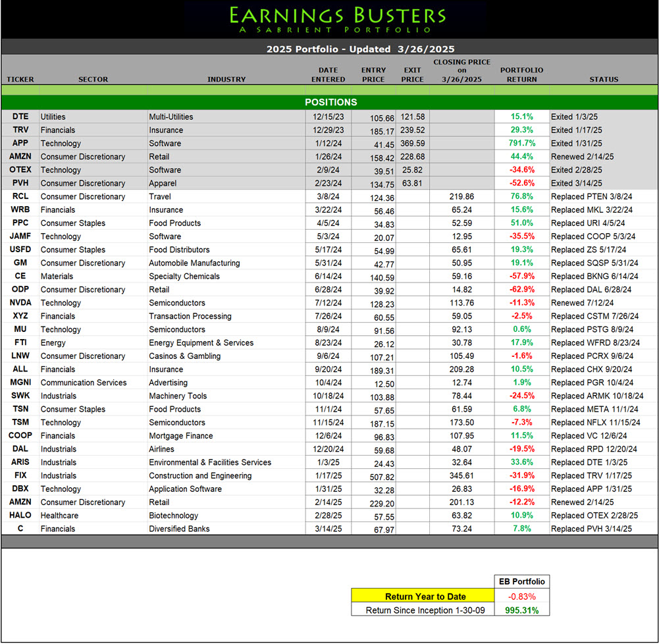
Task: Select the -62.9% return value
Action: tap(521, 289)
